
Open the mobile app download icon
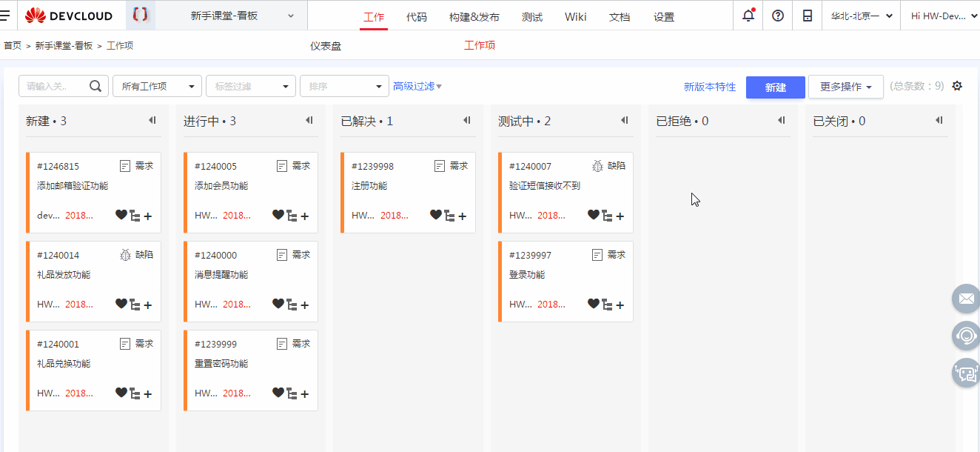(807, 15)
